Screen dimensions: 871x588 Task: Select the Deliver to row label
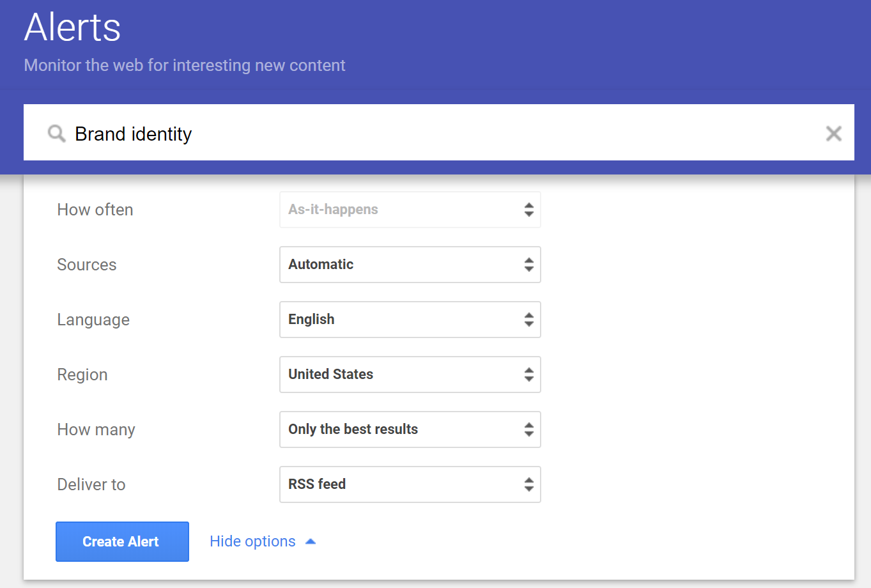pyautogui.click(x=91, y=484)
